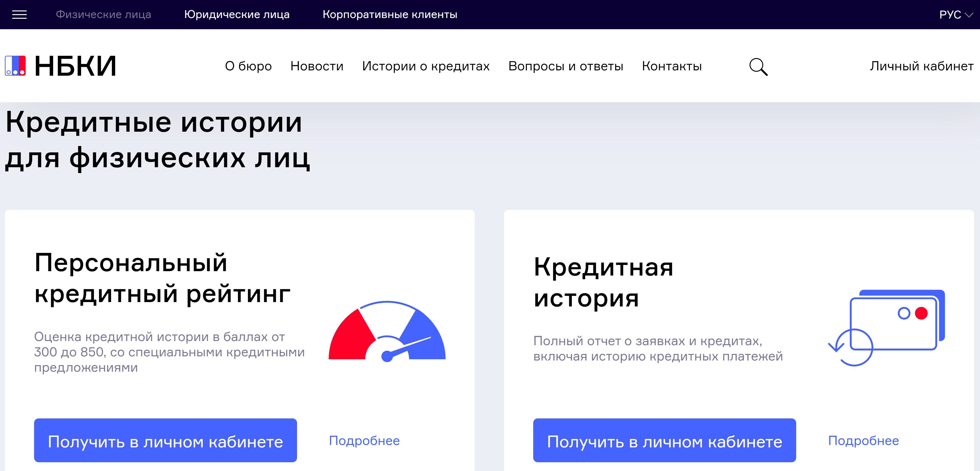
Task: Expand the РУС language dropdown
Action: click(x=956, y=14)
